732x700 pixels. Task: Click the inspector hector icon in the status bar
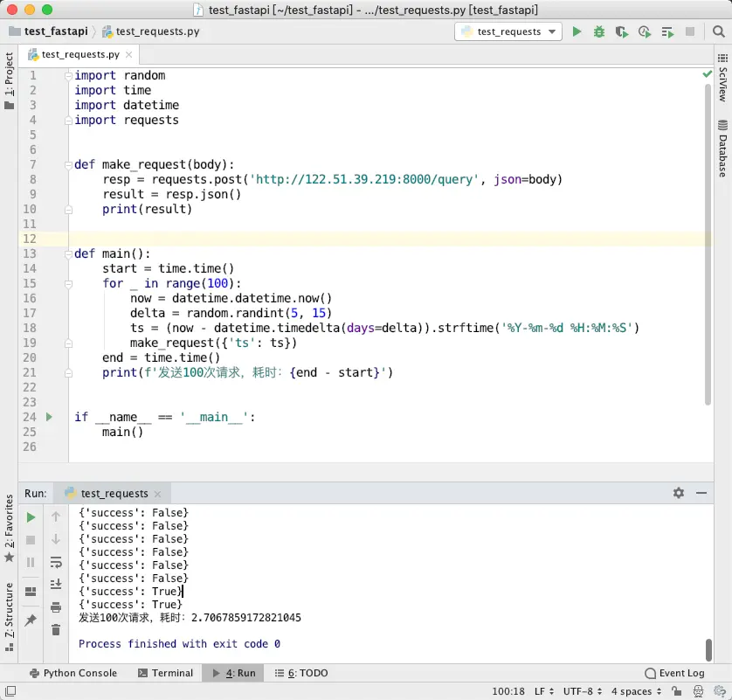pyautogui.click(x=699, y=691)
